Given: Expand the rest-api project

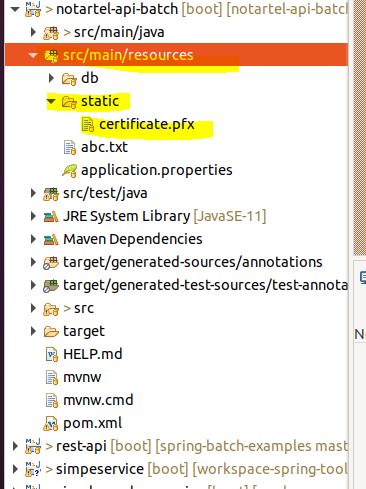Looking at the screenshot, I should 15,446.
